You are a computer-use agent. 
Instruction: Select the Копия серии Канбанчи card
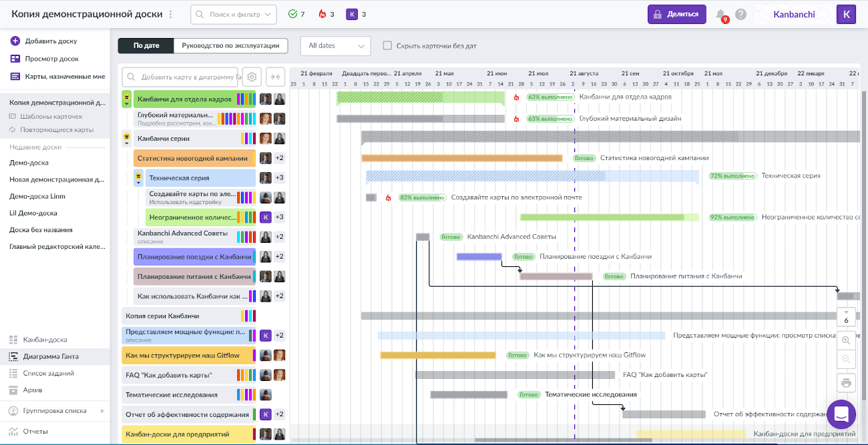click(x=188, y=316)
